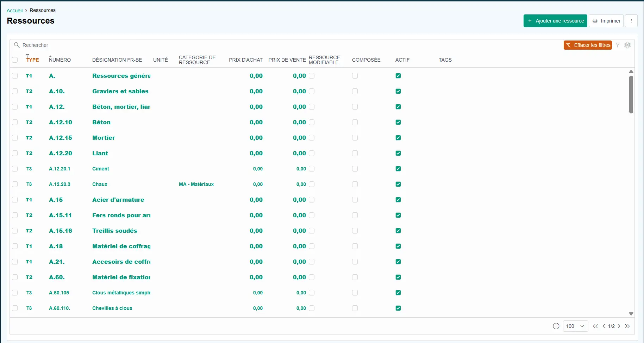Click Effacer les filtres button
Viewport: 644px width, 343px height.
[x=588, y=45]
